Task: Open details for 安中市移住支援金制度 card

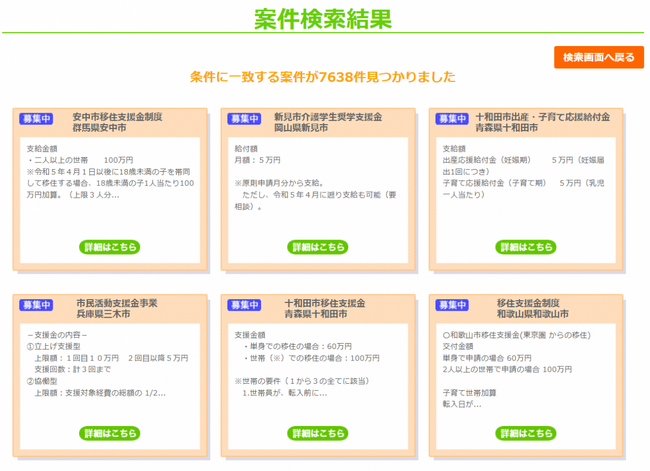Action: (x=109, y=247)
